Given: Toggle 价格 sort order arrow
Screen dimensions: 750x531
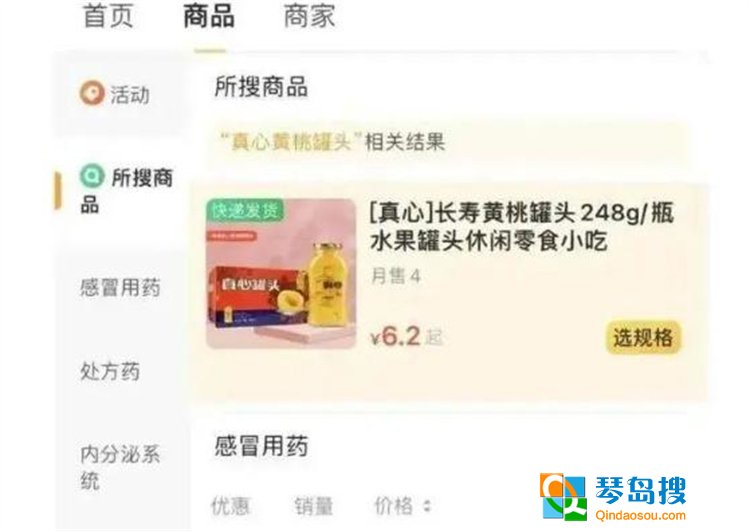Looking at the screenshot, I should click(427, 506).
